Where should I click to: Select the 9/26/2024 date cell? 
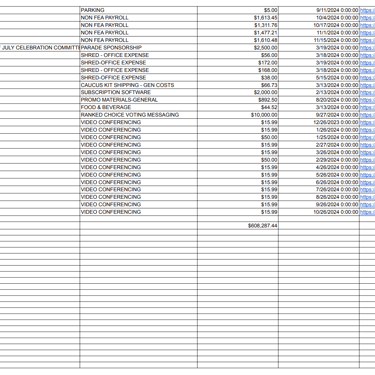point(319,204)
